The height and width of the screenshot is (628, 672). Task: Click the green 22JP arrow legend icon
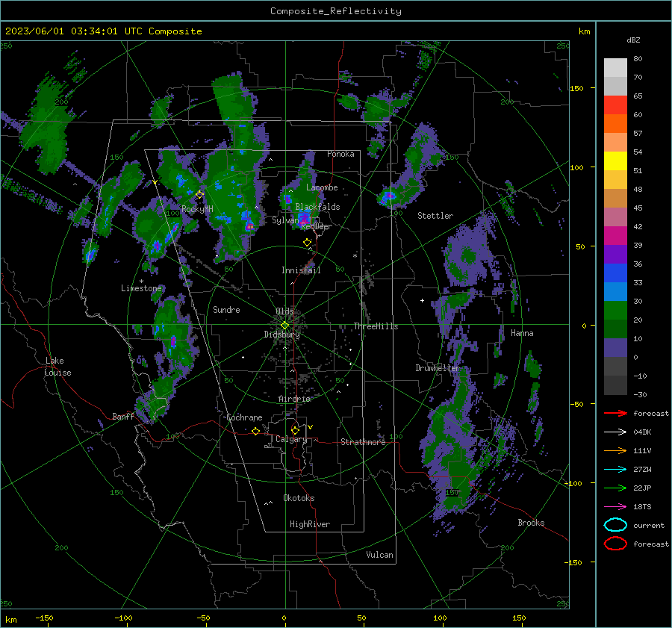pyautogui.click(x=615, y=488)
